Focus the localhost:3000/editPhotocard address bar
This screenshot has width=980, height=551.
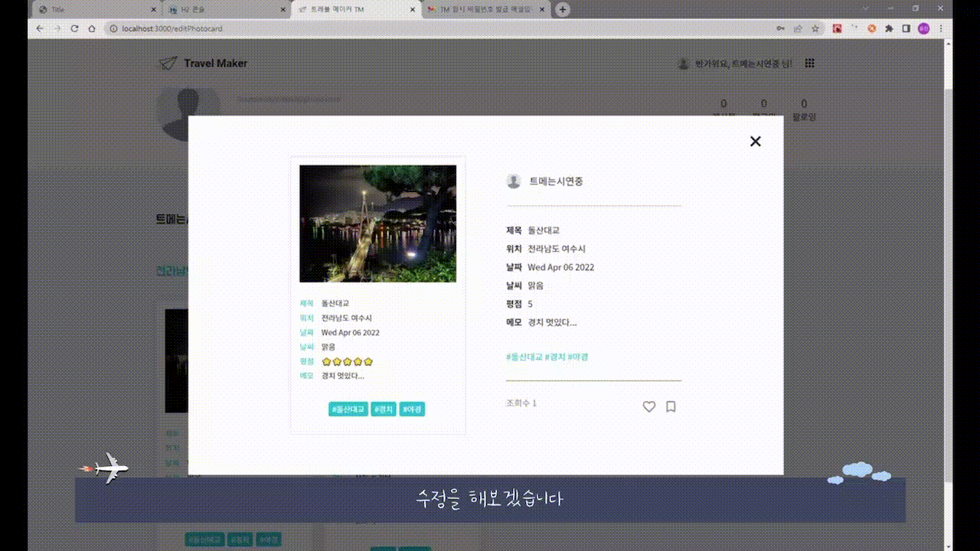(x=440, y=28)
